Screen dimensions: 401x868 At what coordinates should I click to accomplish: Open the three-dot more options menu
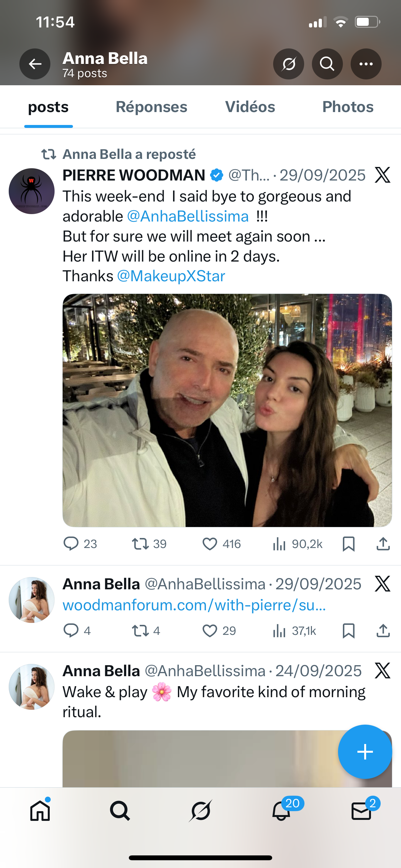point(366,64)
